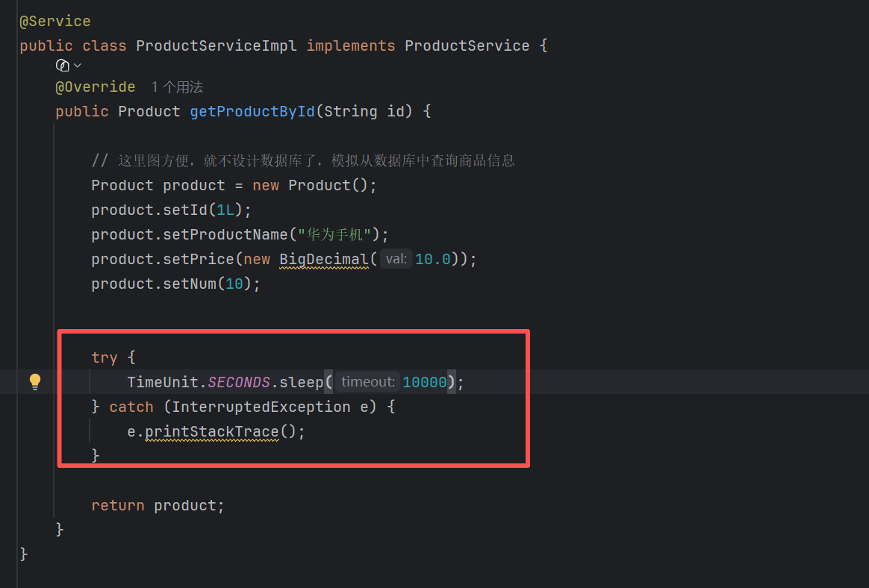869x588 pixels.
Task: Click the val: inlay hint in BigDecimal
Action: pyautogui.click(x=396, y=259)
